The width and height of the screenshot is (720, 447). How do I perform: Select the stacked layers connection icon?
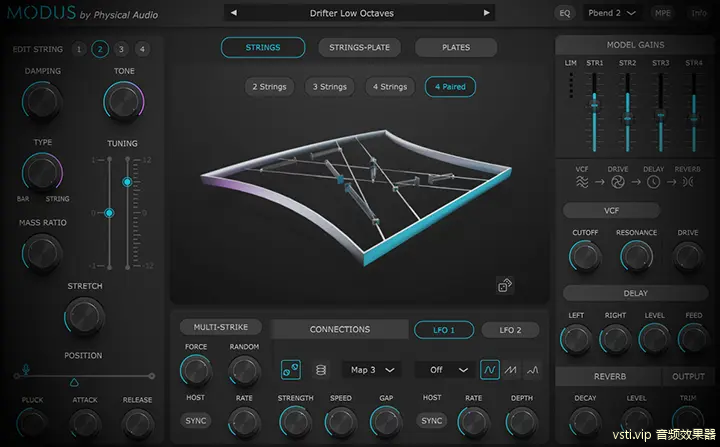(x=321, y=370)
